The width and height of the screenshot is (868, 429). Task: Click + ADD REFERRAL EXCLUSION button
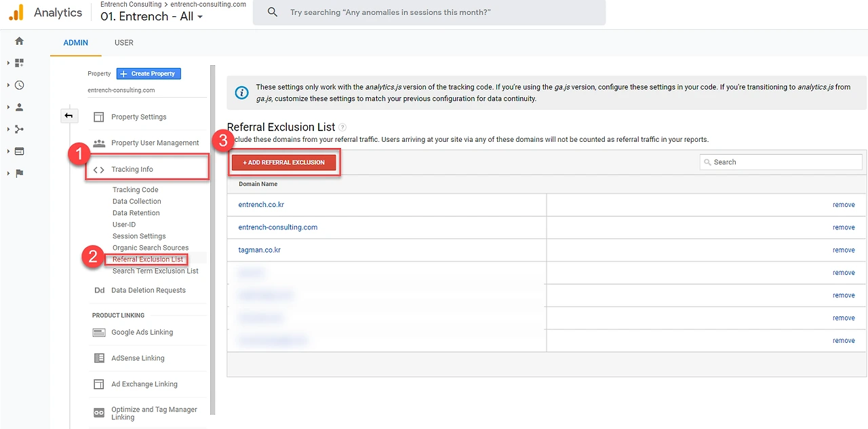pyautogui.click(x=284, y=162)
